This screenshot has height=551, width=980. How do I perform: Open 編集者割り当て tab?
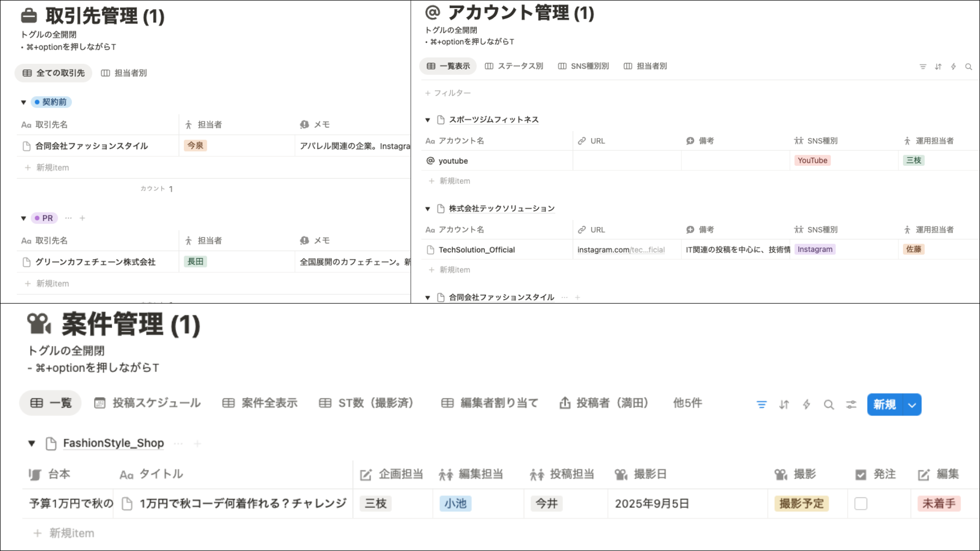[489, 403]
